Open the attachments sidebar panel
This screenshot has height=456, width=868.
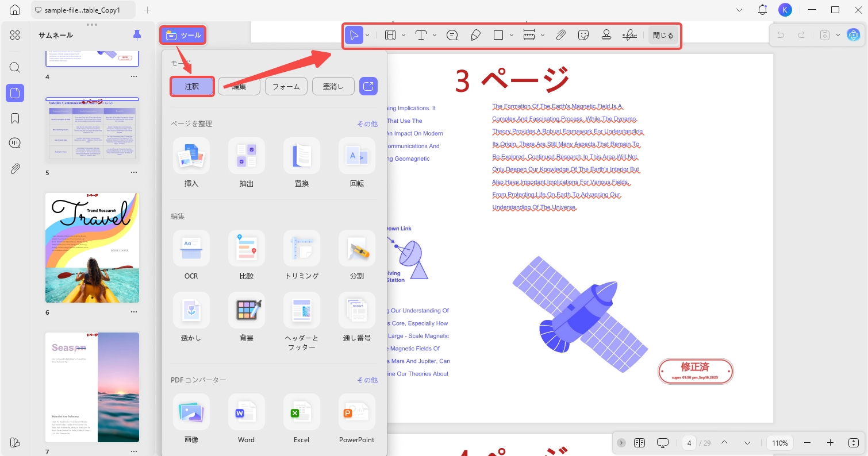coord(15,169)
